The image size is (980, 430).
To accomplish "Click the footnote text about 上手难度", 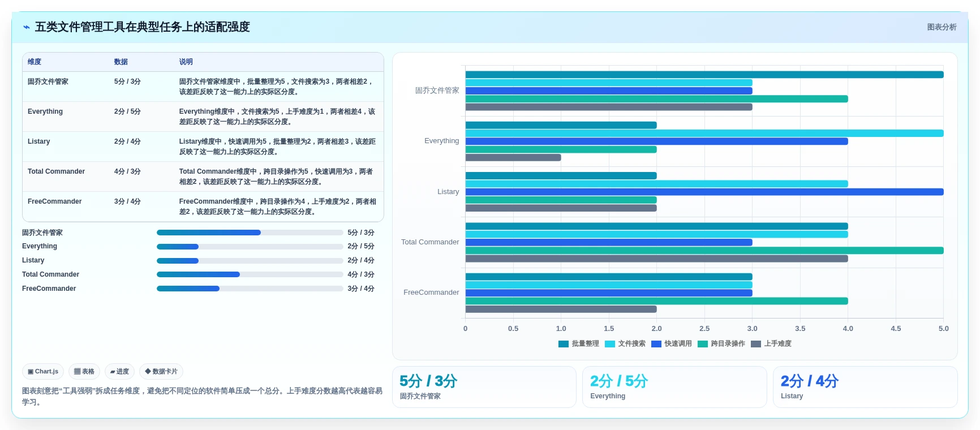I will [202, 397].
